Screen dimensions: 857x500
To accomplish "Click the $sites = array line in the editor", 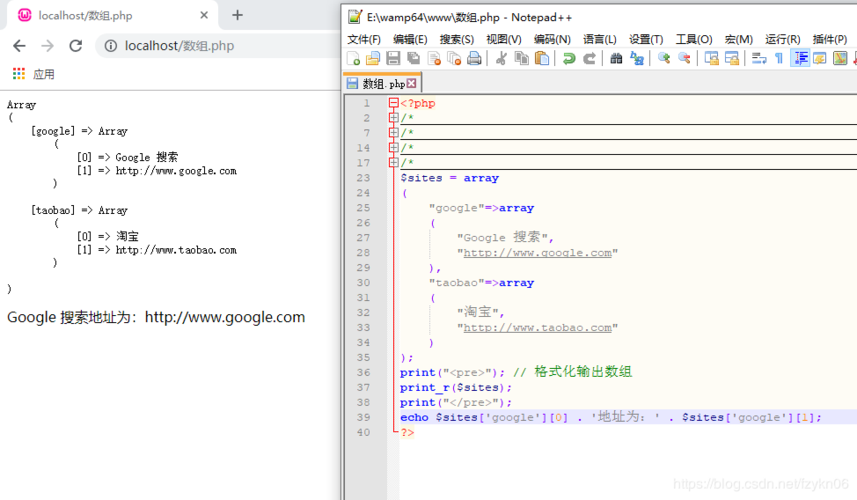I will click(x=449, y=178).
